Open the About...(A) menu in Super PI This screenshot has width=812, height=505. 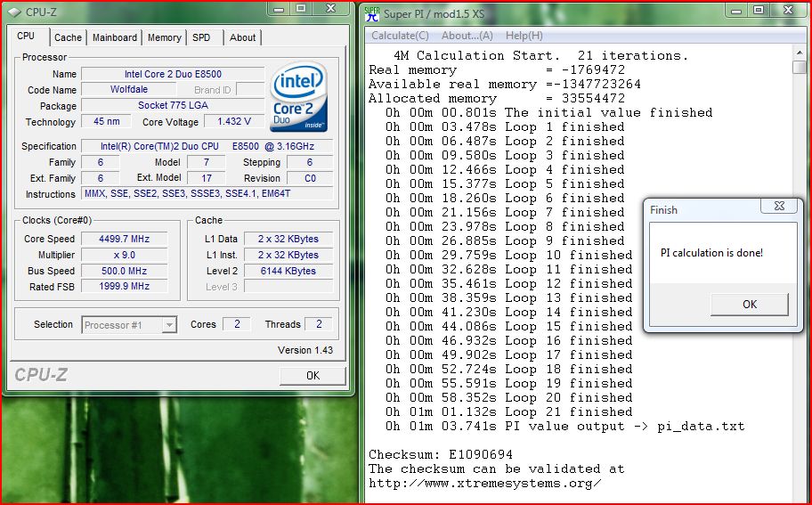[467, 36]
